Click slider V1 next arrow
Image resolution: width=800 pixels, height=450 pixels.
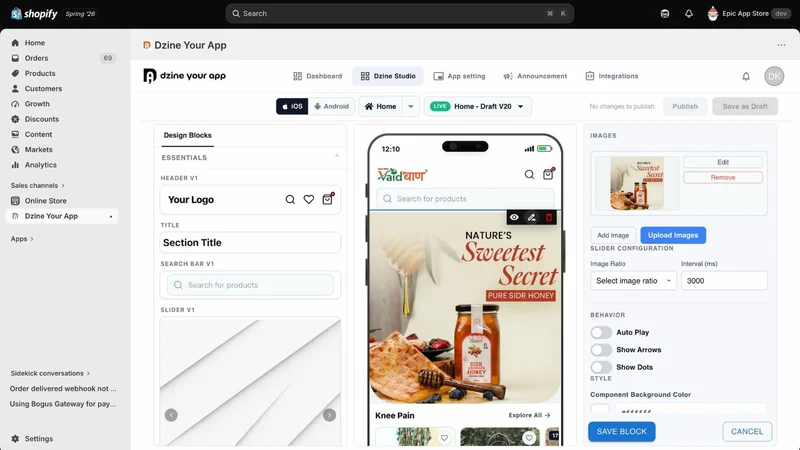point(330,415)
